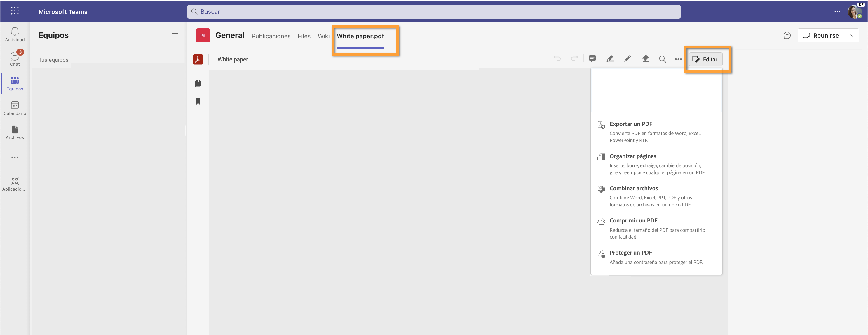The width and height of the screenshot is (868, 335).
Task: Switch to the Actividad section
Action: point(15,34)
